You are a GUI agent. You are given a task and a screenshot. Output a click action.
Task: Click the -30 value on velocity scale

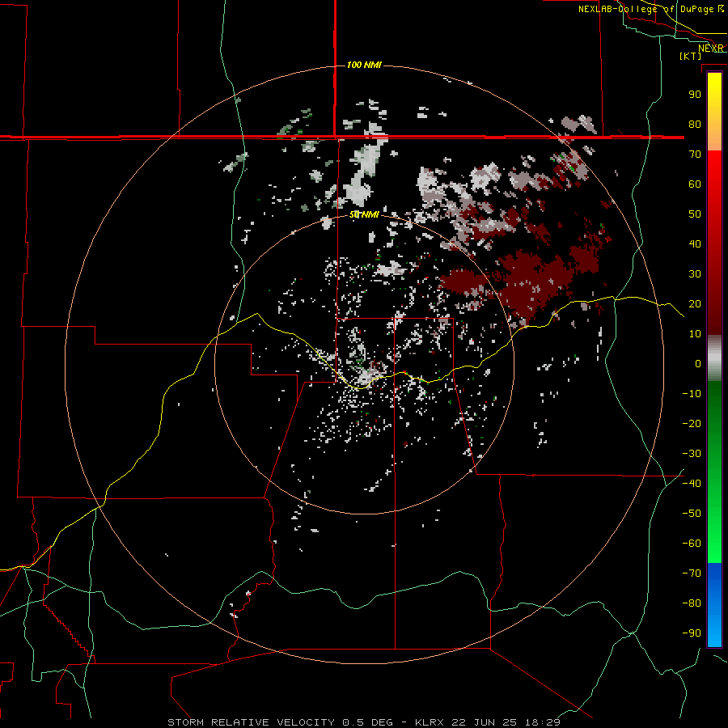[692, 454]
